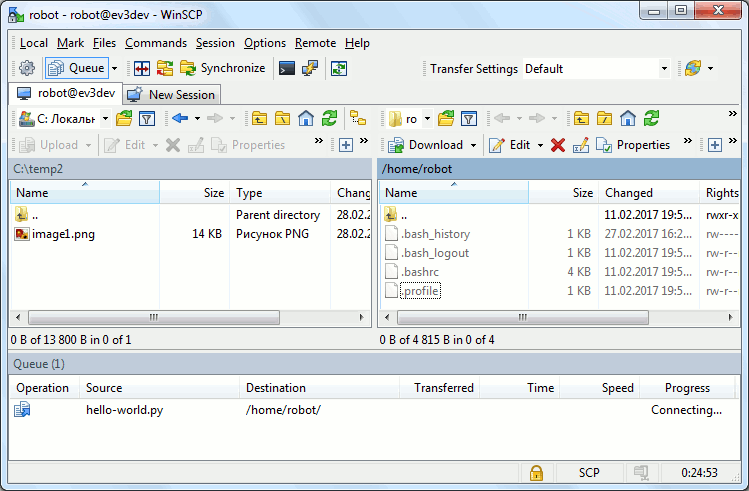Open the Files menu

(104, 43)
